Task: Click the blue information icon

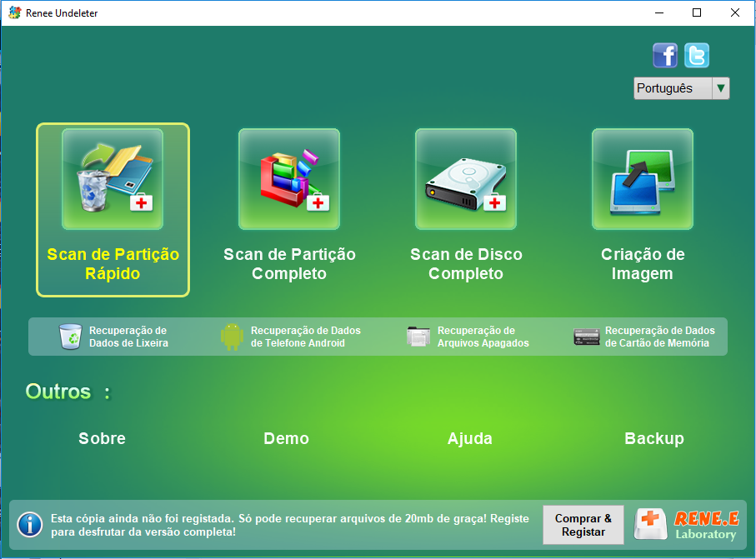Action: point(30,525)
